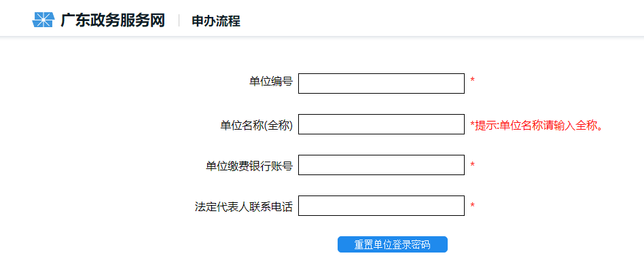The height and width of the screenshot is (279, 644).
Task: Click the red asterisk beside contact phone field
Action: (x=472, y=205)
